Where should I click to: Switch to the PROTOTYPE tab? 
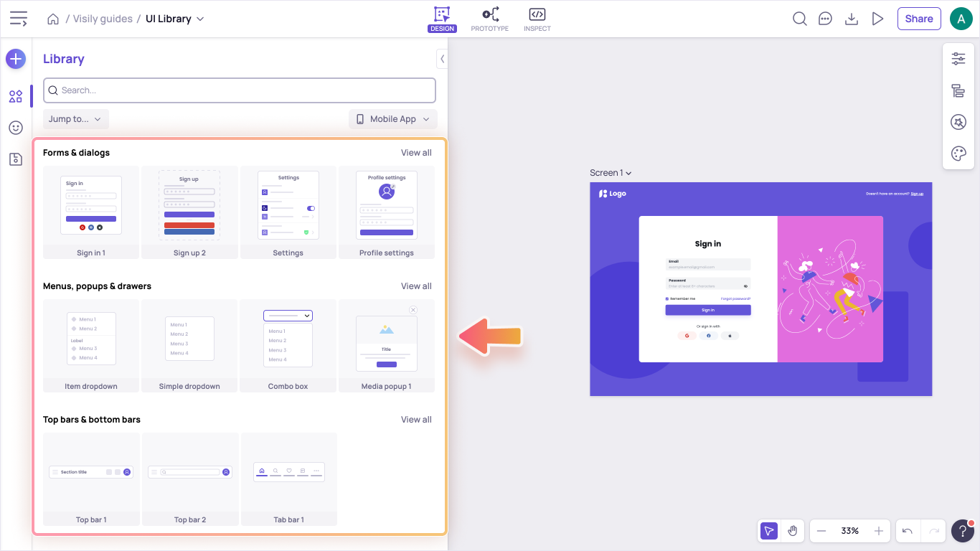489,19
